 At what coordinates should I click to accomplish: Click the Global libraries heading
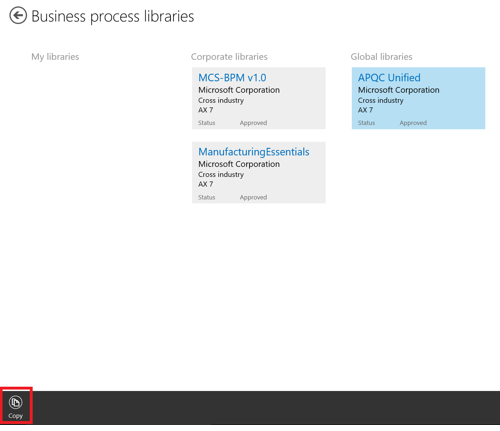(381, 57)
